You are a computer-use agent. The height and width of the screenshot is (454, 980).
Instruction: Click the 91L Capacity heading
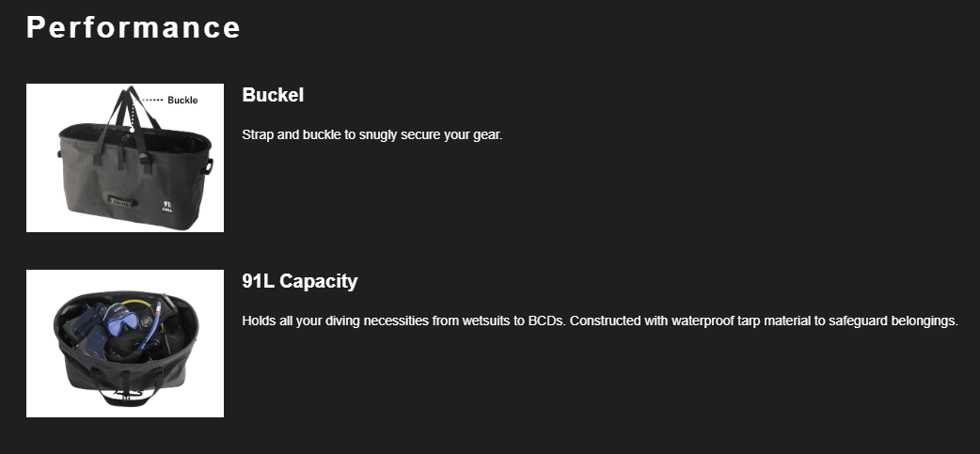point(299,281)
